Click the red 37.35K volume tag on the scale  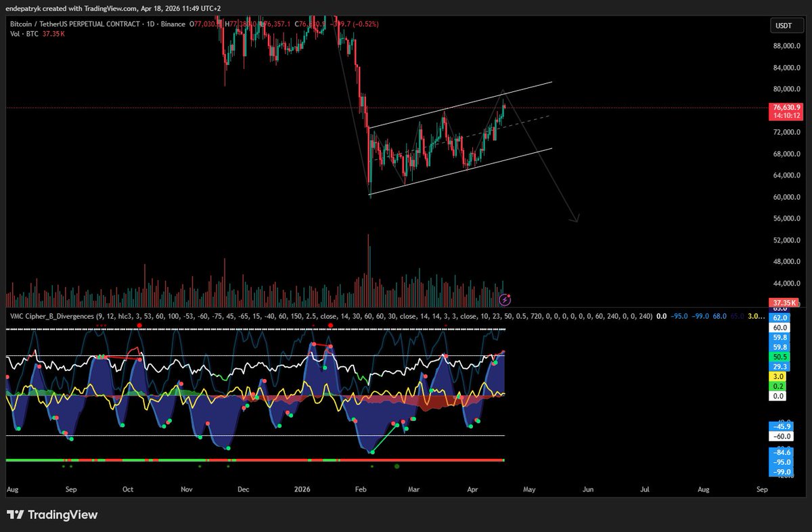pyautogui.click(x=782, y=303)
